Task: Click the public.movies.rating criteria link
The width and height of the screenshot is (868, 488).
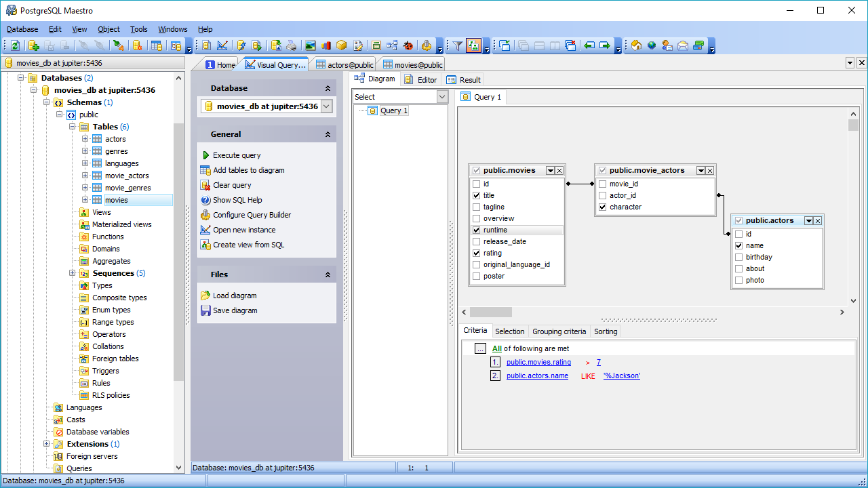Action: point(538,363)
